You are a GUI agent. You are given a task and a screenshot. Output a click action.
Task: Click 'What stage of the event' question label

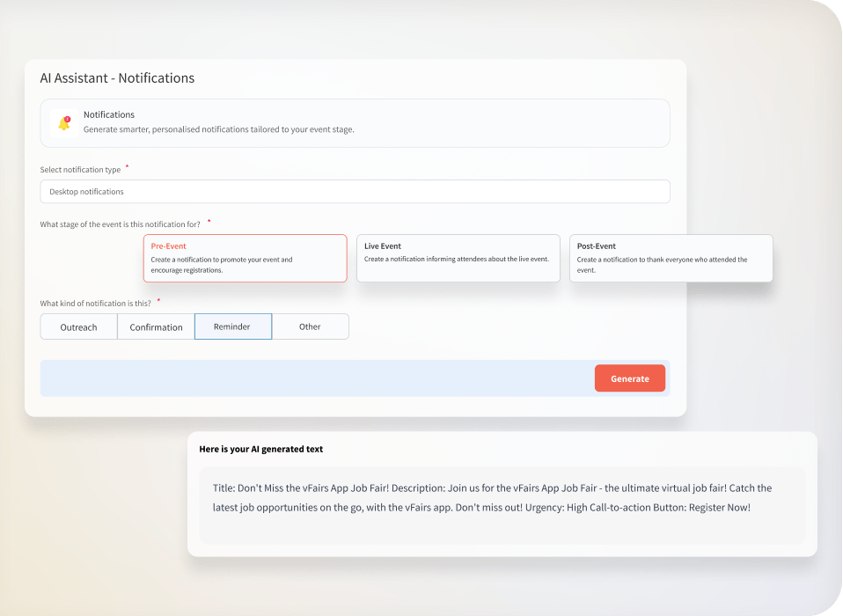[x=120, y=224]
